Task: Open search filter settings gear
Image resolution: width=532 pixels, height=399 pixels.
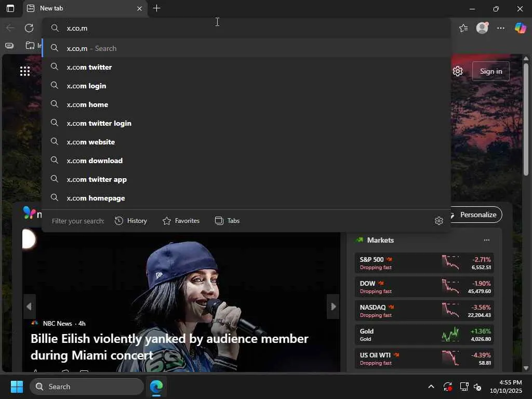Action: 438,221
